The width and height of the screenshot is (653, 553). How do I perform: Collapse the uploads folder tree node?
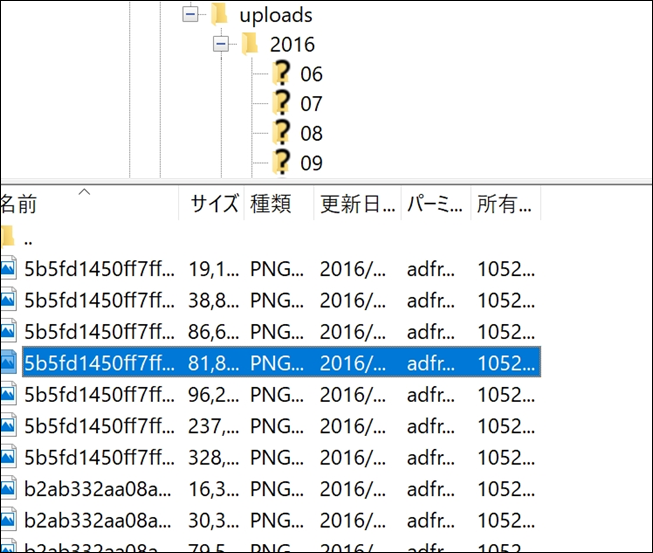pos(190,15)
